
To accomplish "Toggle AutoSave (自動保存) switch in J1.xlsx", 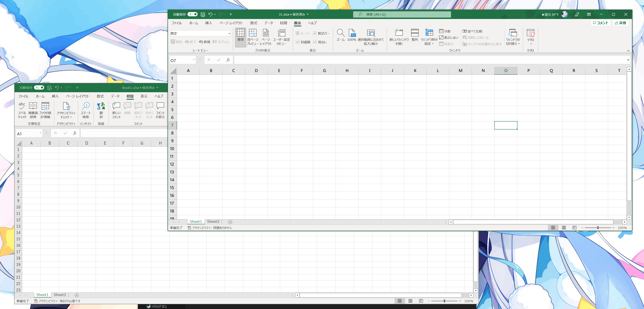I will 192,15.
